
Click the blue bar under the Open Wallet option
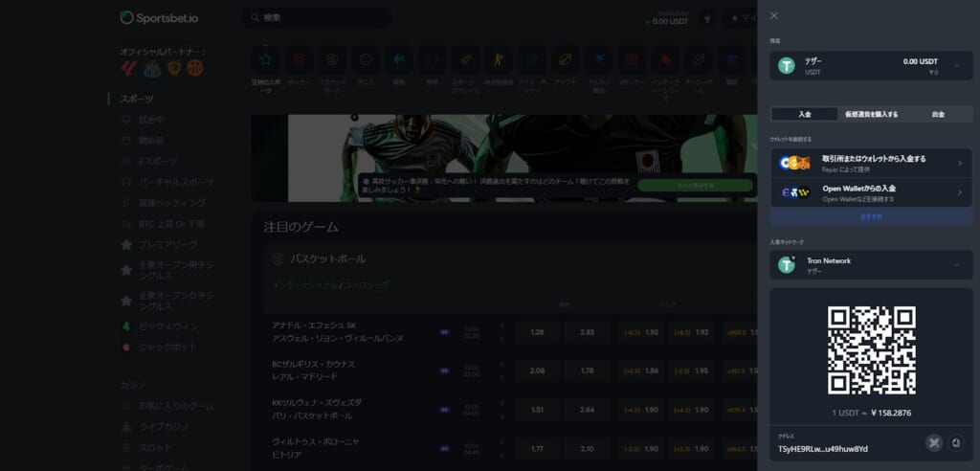tap(871, 216)
